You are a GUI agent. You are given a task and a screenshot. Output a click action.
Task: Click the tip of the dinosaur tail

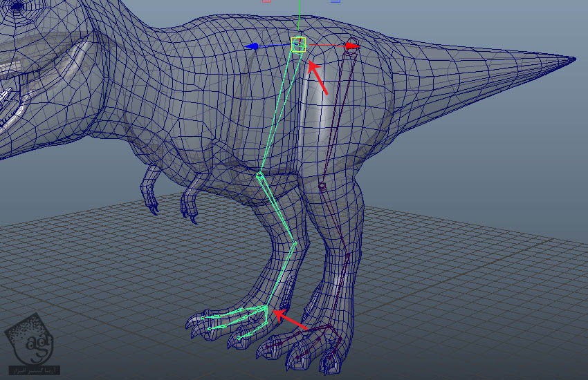(x=571, y=59)
